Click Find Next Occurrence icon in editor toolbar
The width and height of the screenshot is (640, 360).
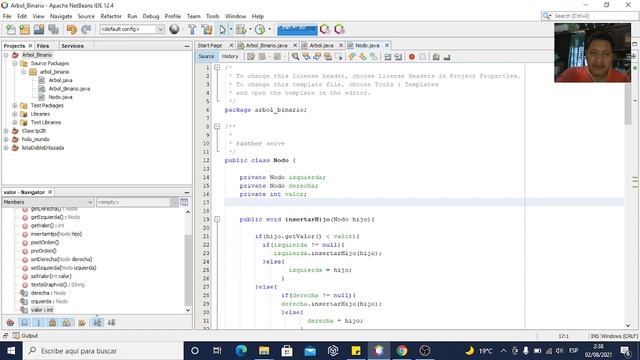pos(317,57)
